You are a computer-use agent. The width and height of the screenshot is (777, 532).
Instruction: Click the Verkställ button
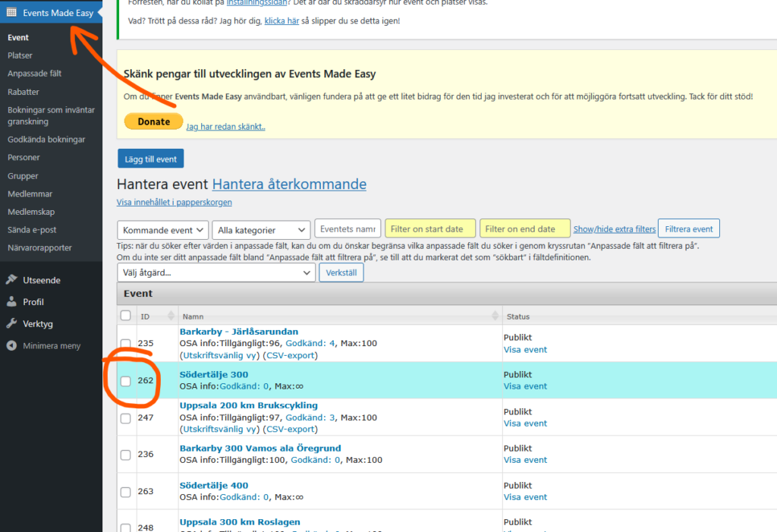(341, 272)
